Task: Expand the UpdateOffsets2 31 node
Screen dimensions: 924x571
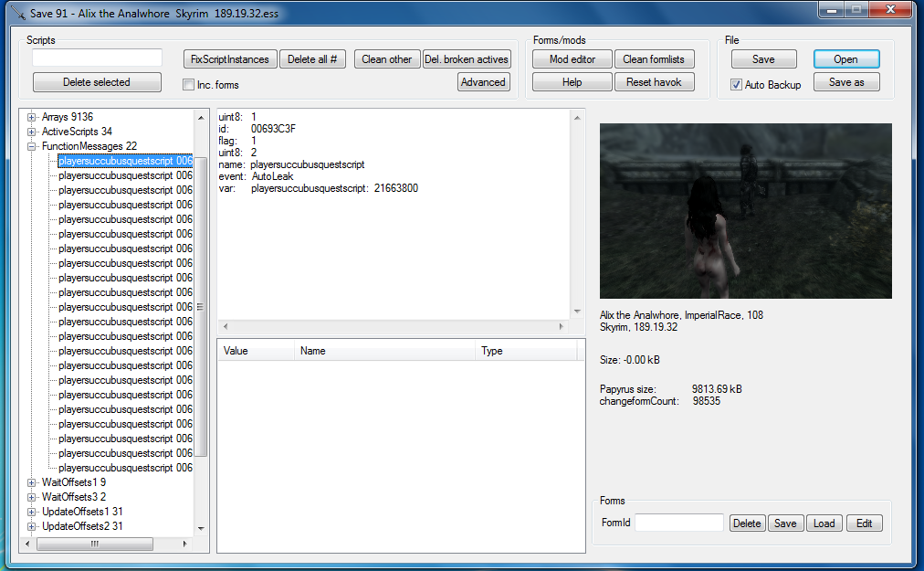Action: click(32, 526)
